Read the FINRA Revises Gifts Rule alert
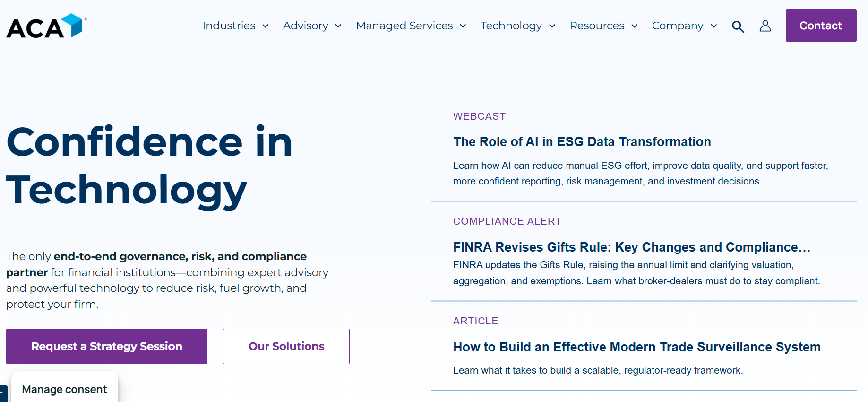 click(631, 247)
